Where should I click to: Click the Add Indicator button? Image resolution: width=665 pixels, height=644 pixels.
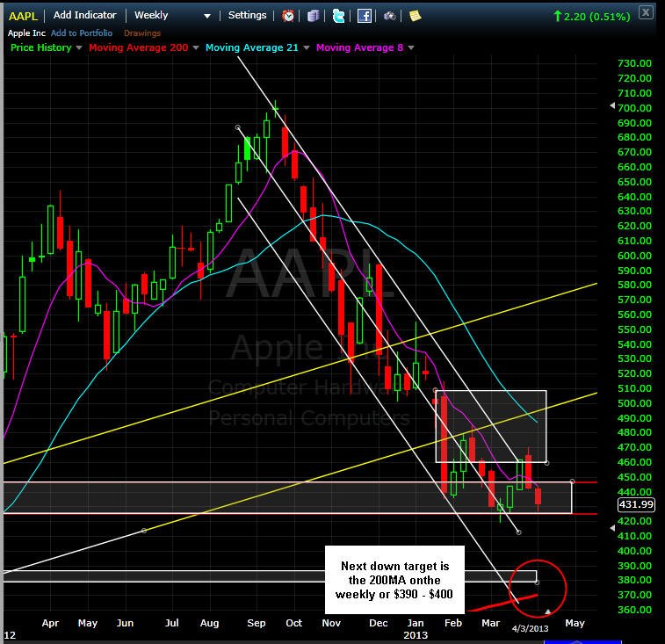(x=85, y=15)
